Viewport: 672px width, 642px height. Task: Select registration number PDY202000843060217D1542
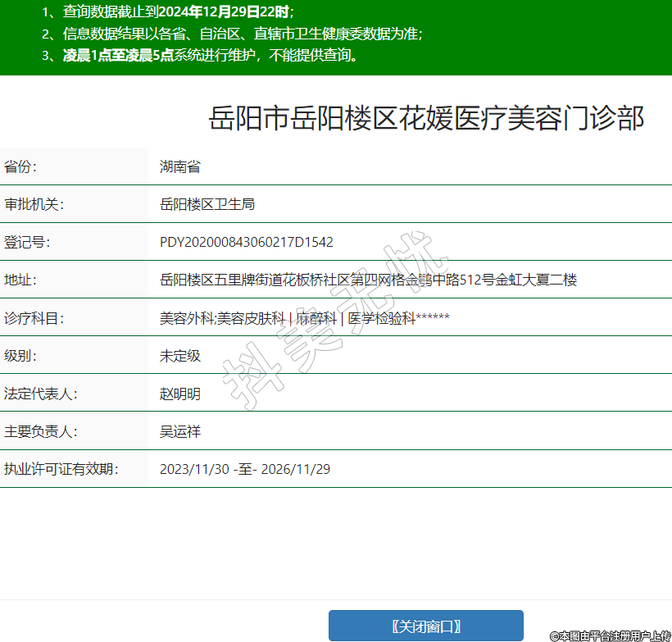[246, 243]
